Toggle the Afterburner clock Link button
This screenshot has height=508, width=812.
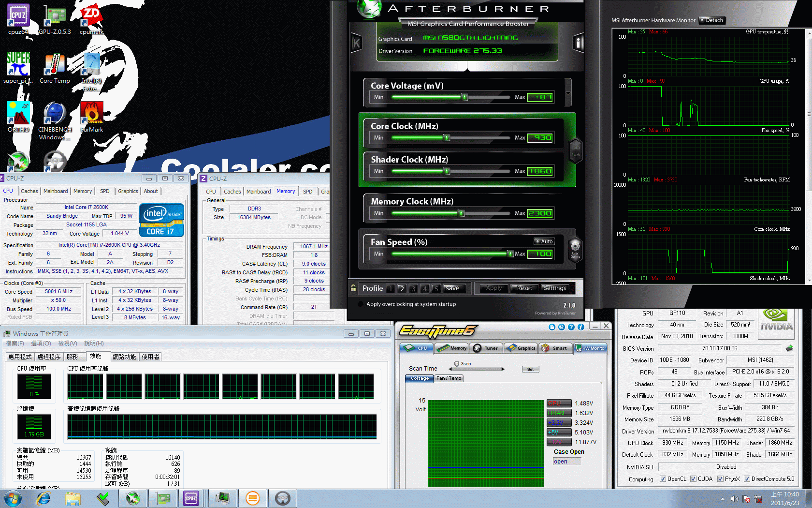click(x=576, y=150)
